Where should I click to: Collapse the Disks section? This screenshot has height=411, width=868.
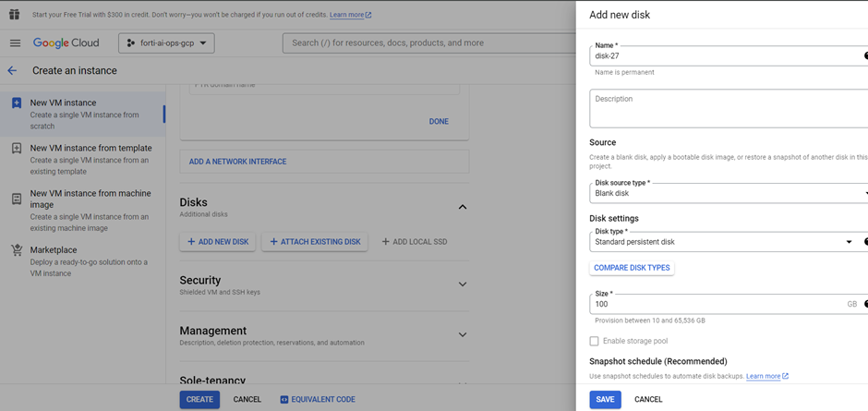463,207
